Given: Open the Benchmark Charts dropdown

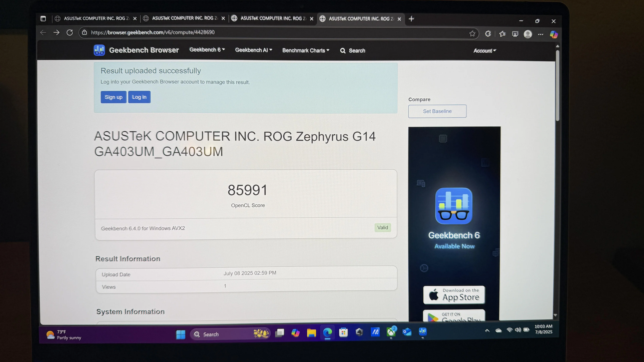Looking at the screenshot, I should coord(306,50).
